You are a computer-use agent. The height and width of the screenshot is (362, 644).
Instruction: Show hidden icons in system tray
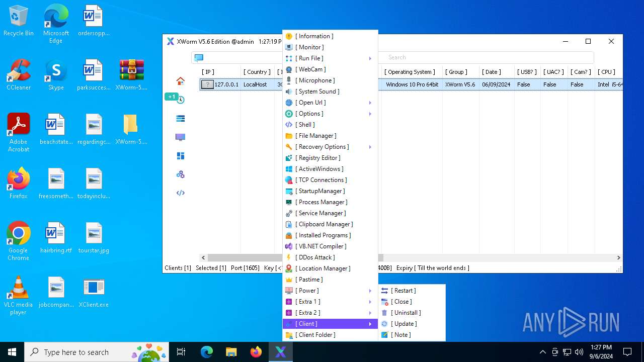tap(542, 352)
